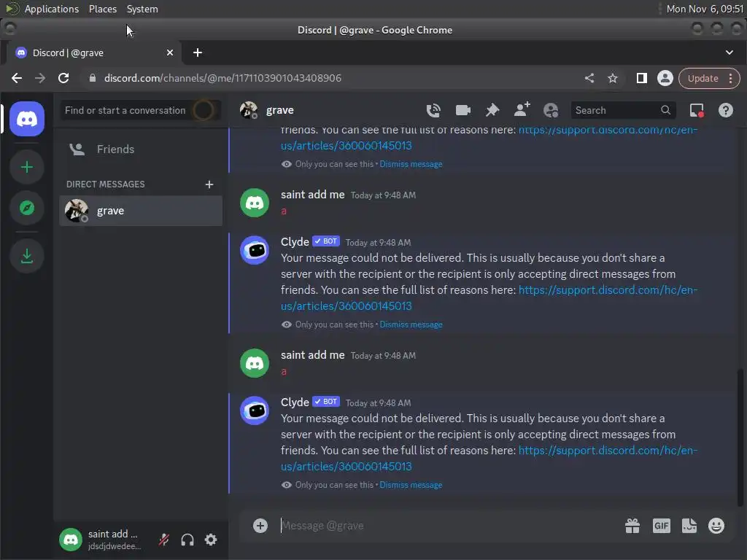Image resolution: width=747 pixels, height=560 pixels.
Task: Show grave's user profile panel
Action: pos(551,111)
